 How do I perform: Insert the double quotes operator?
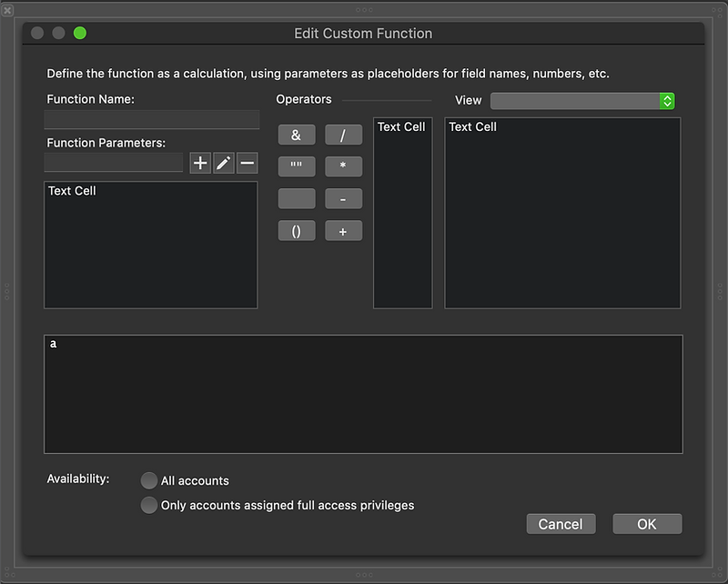point(297,166)
